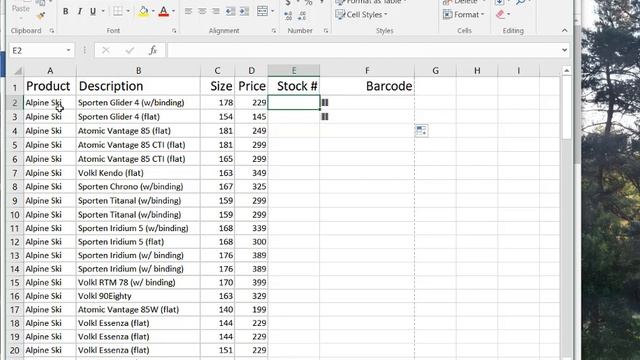Open the Underline style dropdown arrow

tap(103, 12)
